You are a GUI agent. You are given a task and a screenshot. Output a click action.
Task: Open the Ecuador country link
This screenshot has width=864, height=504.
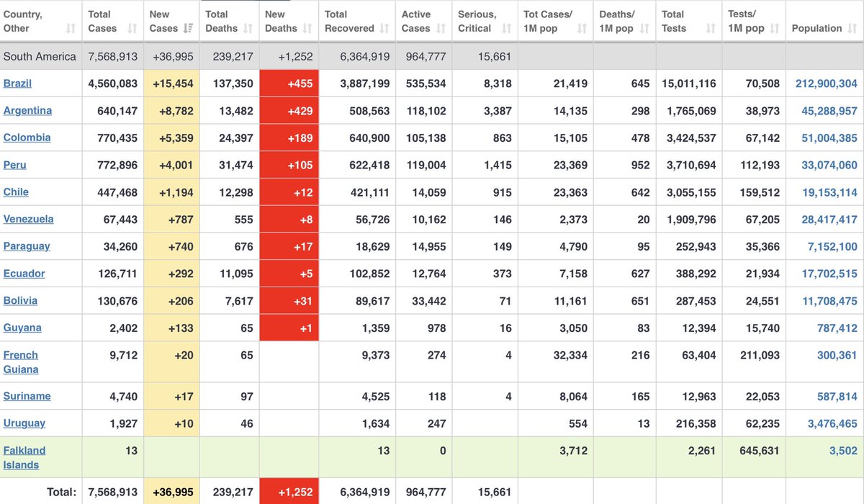click(x=24, y=274)
